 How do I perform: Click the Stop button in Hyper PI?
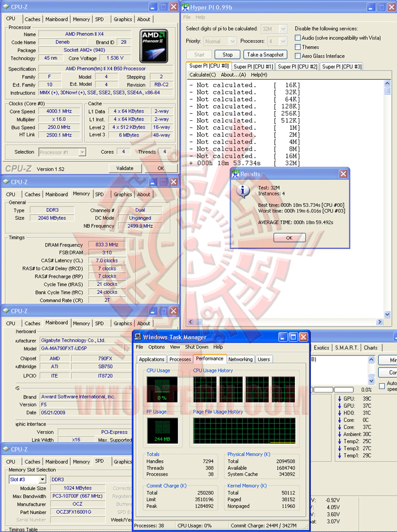tap(228, 55)
